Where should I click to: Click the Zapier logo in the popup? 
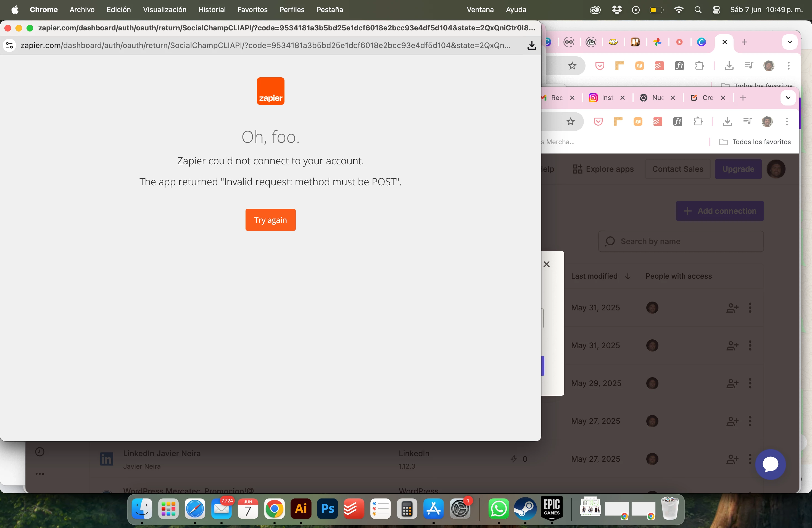270,91
